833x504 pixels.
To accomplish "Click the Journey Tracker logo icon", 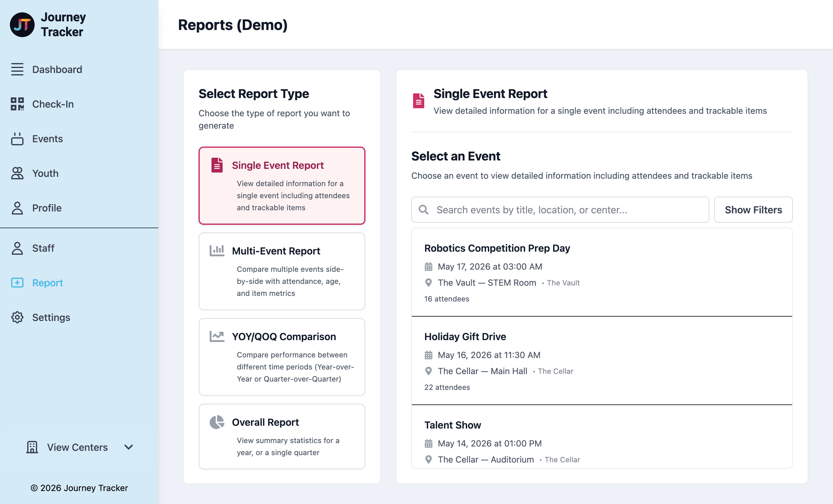I will coord(22,25).
